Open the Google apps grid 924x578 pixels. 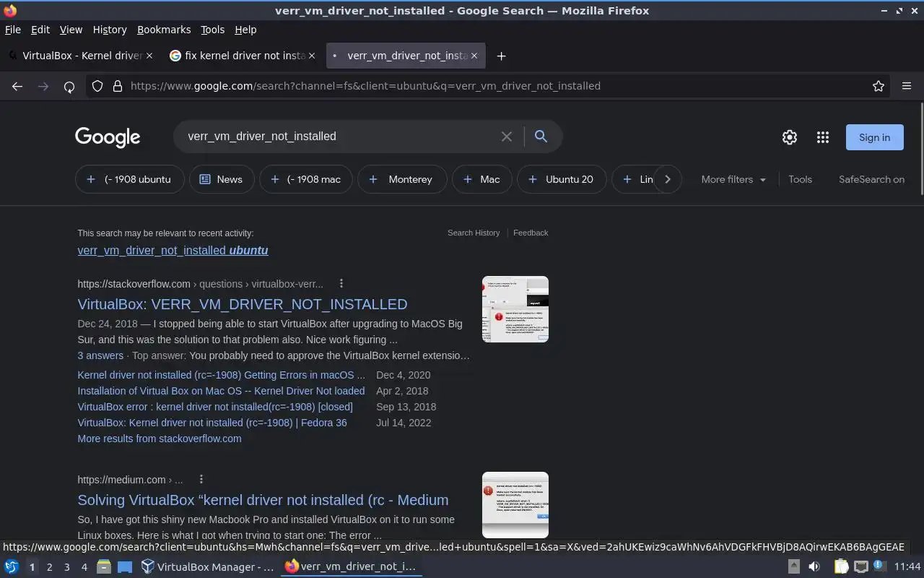pyautogui.click(x=823, y=137)
